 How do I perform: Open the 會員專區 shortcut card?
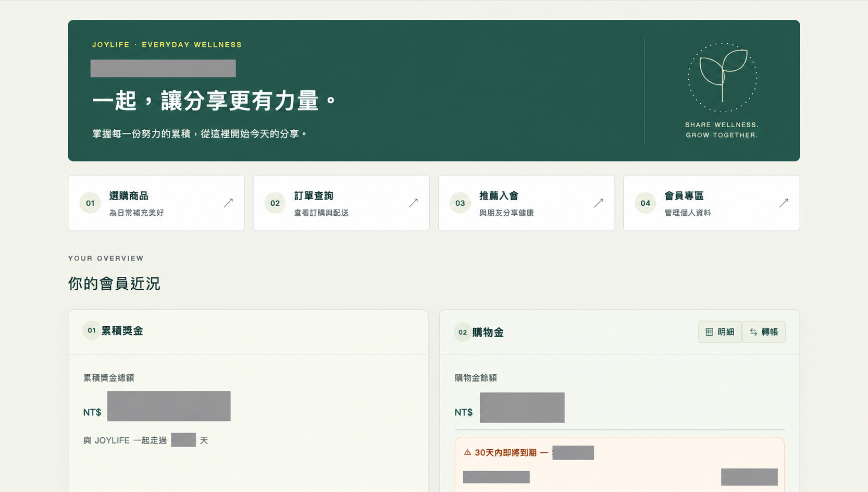click(712, 203)
